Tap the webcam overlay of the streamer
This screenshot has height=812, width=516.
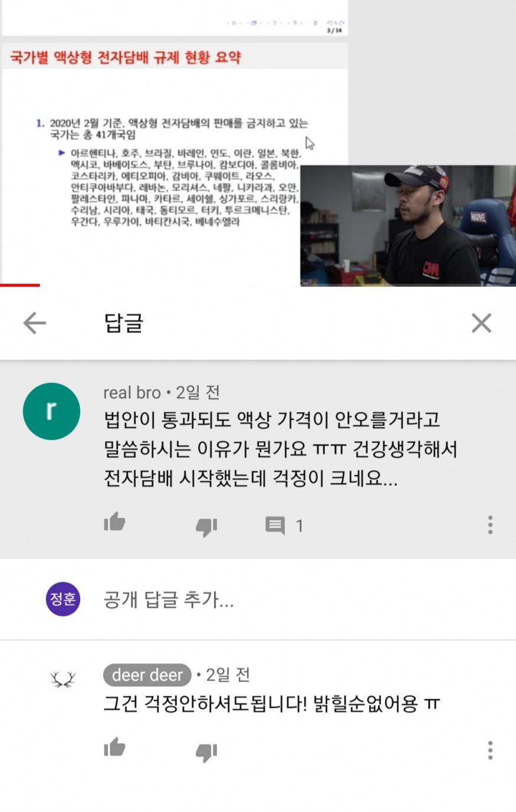pyautogui.click(x=407, y=226)
